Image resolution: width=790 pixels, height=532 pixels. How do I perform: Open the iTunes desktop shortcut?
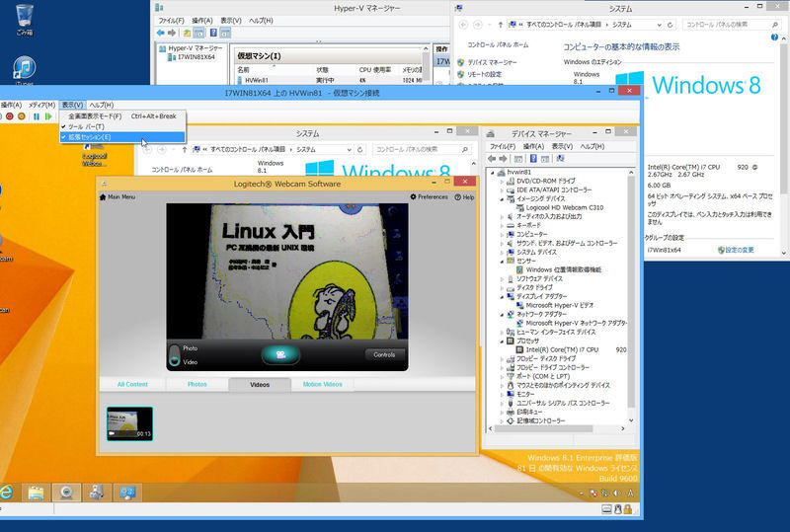(x=24, y=70)
